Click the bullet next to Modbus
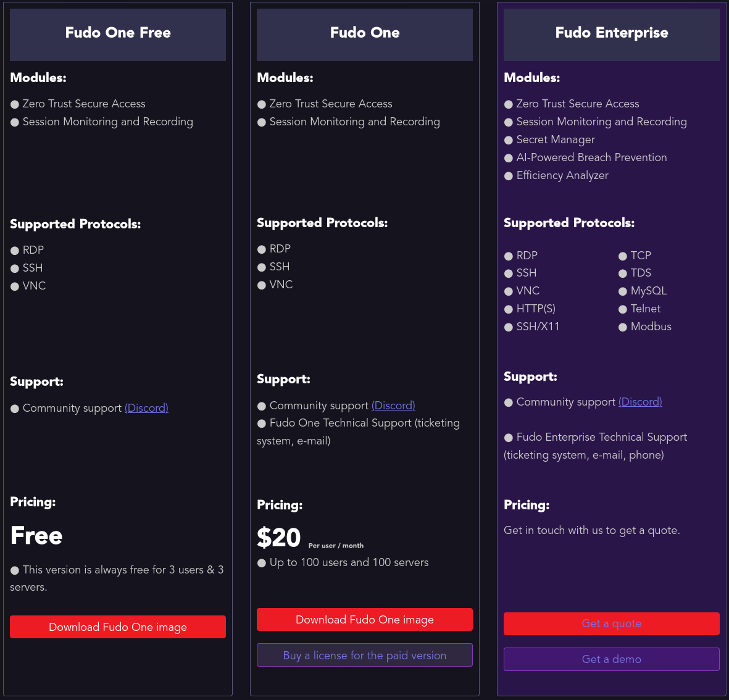Viewport: 729px width, 700px height. (x=623, y=327)
